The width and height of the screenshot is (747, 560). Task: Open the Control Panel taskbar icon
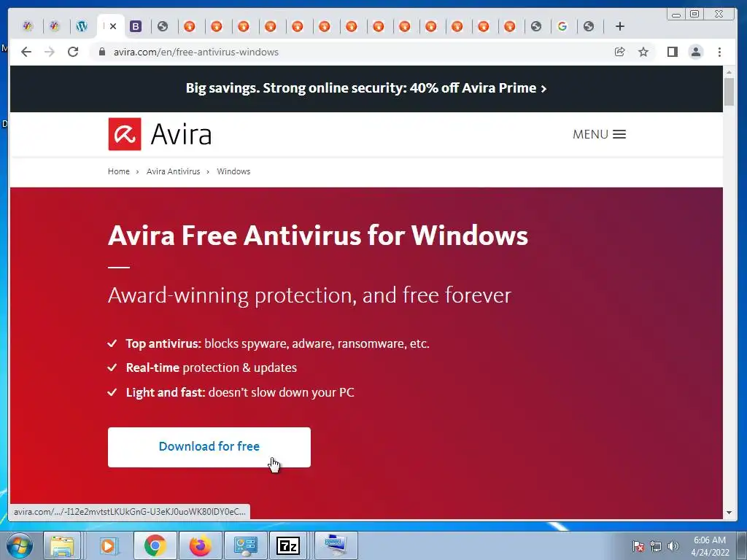pos(246,545)
